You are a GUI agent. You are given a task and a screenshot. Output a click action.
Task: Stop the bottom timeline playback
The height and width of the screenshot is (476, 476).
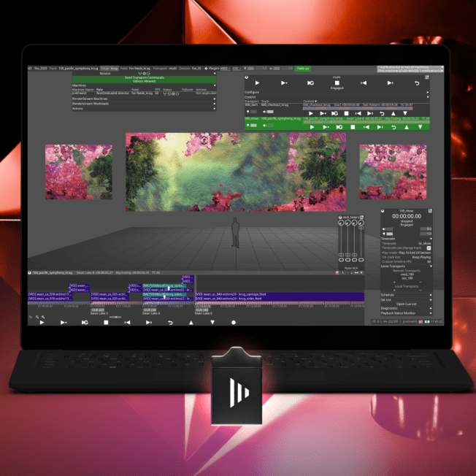tap(106, 323)
